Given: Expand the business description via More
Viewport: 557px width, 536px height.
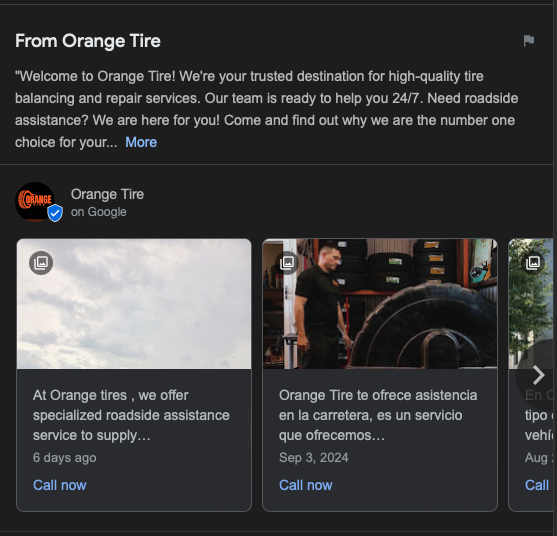Looking at the screenshot, I should click(141, 142).
